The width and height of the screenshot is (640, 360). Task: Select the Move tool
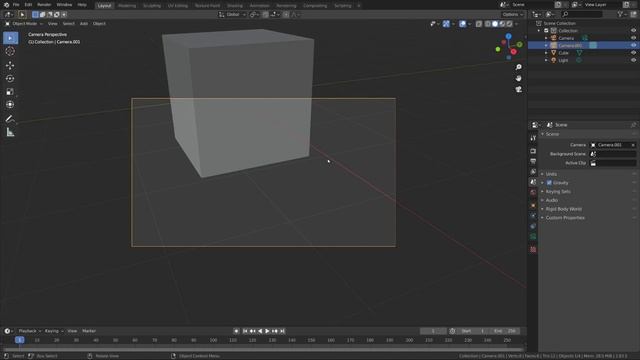point(10,65)
